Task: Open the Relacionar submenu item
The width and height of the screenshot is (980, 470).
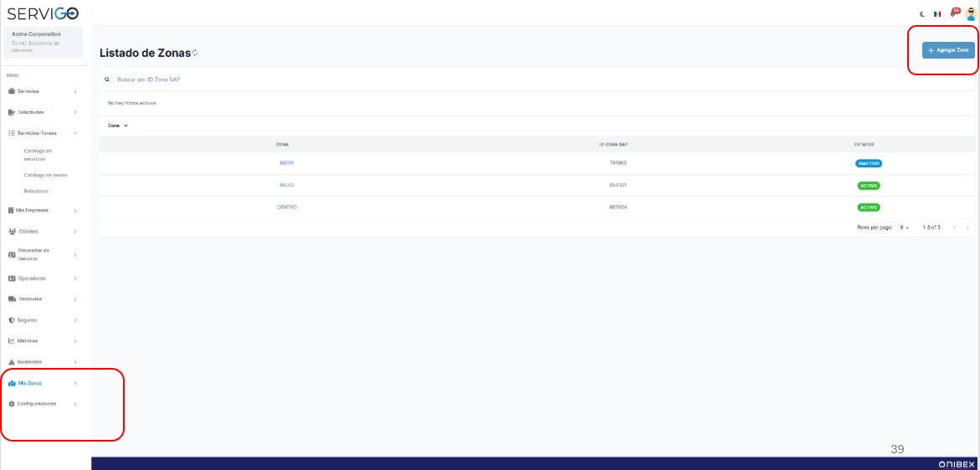Action: 36,191
